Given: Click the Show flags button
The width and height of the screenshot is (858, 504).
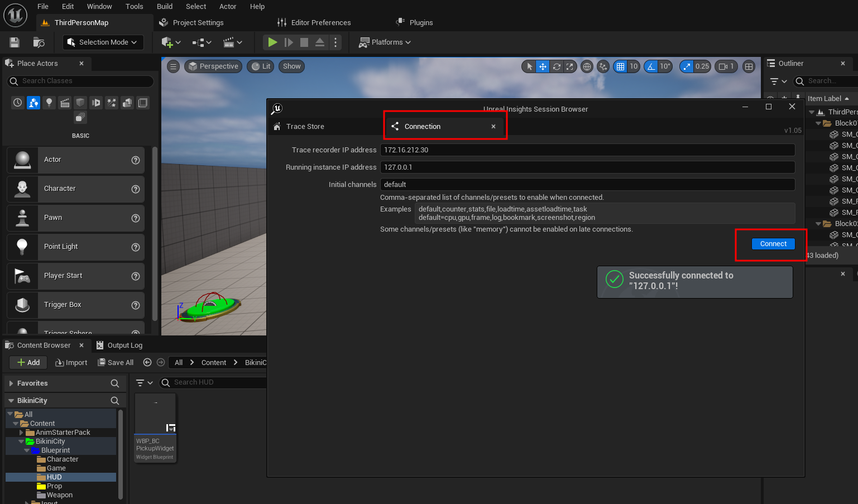Looking at the screenshot, I should 291,66.
